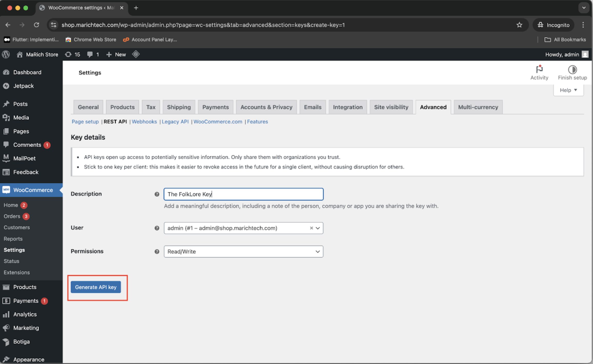Image resolution: width=593 pixels, height=364 pixels.
Task: Click the Description help question mark icon
Action: (x=157, y=194)
